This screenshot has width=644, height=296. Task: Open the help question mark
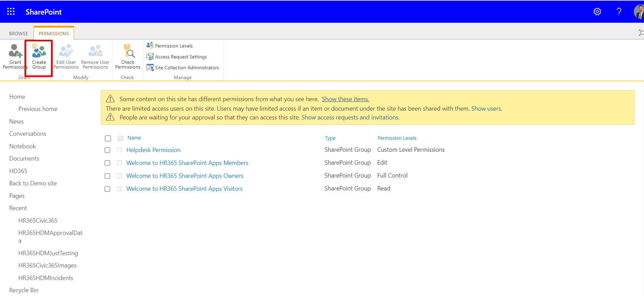click(x=619, y=12)
